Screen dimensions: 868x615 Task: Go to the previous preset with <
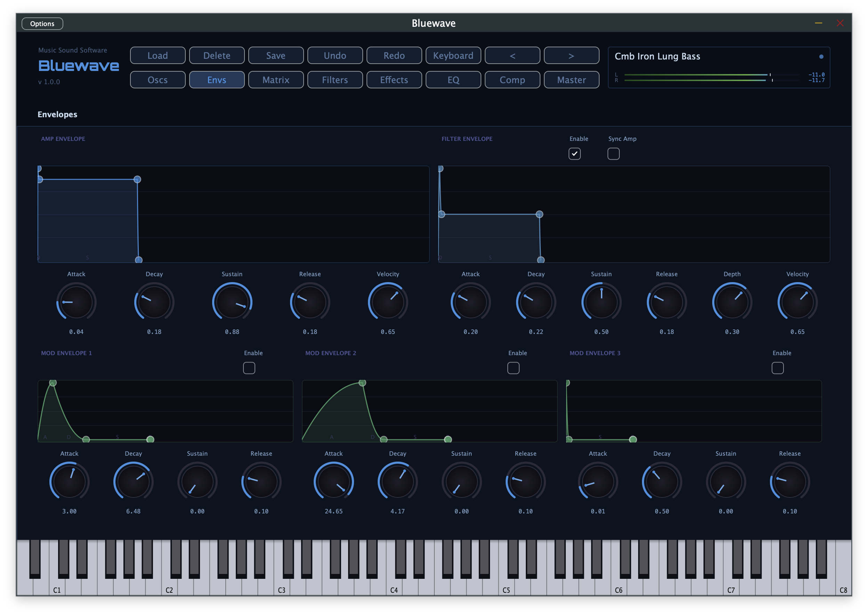(x=512, y=56)
